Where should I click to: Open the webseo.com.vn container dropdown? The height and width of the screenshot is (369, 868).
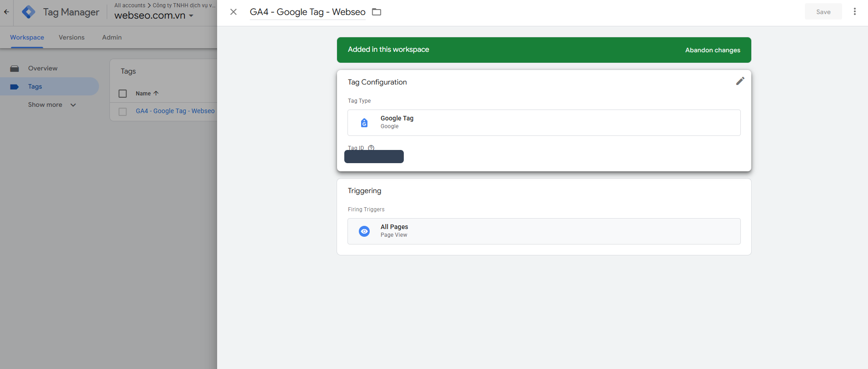[154, 15]
